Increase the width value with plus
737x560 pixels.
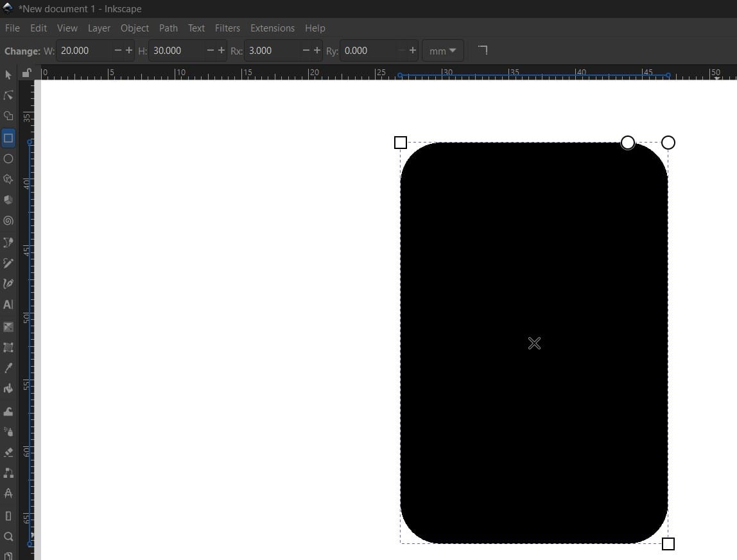(129, 51)
